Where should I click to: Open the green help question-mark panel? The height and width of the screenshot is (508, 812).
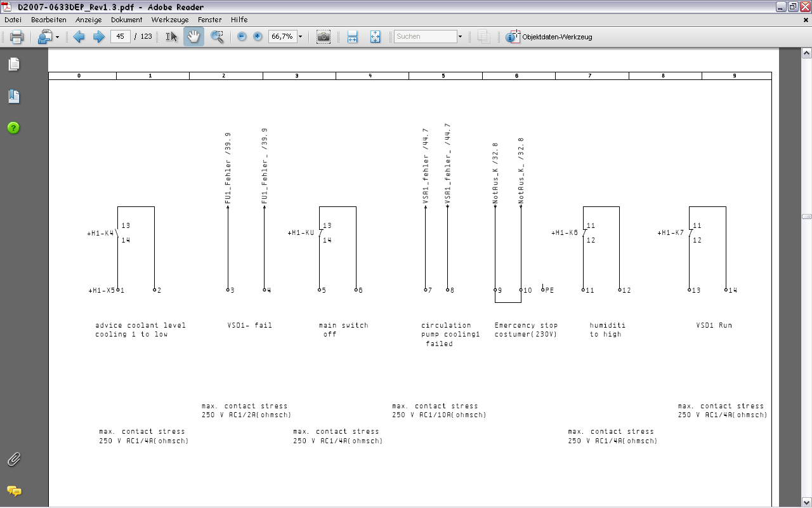click(14, 128)
